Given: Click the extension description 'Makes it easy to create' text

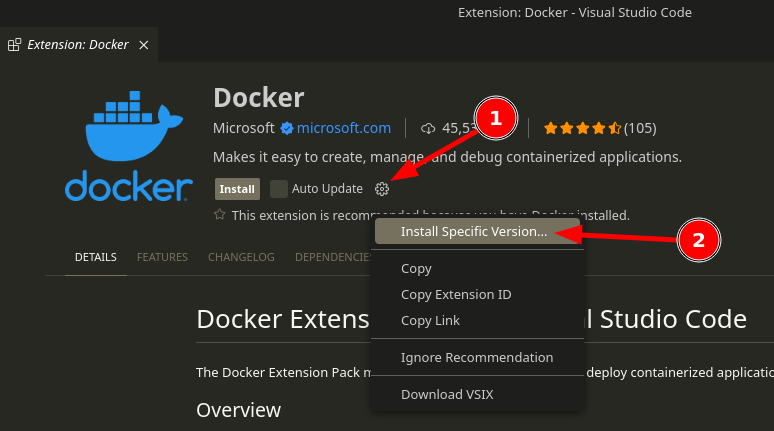Looking at the screenshot, I should pyautogui.click(x=447, y=157).
